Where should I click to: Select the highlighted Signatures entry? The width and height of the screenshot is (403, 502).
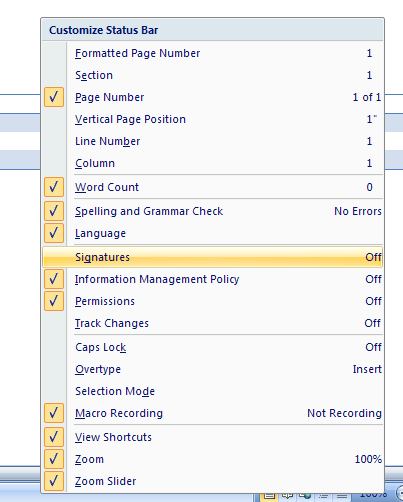(213, 257)
